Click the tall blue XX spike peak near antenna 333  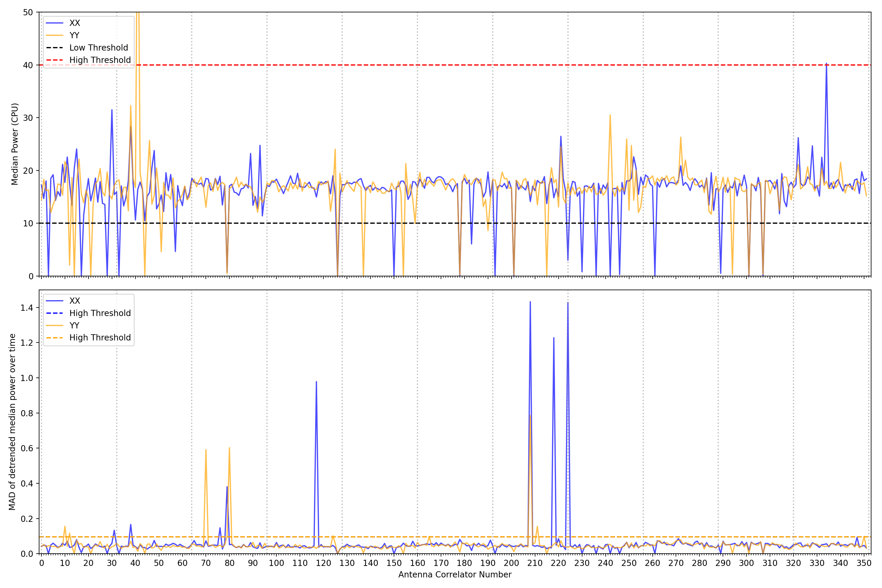coord(826,64)
